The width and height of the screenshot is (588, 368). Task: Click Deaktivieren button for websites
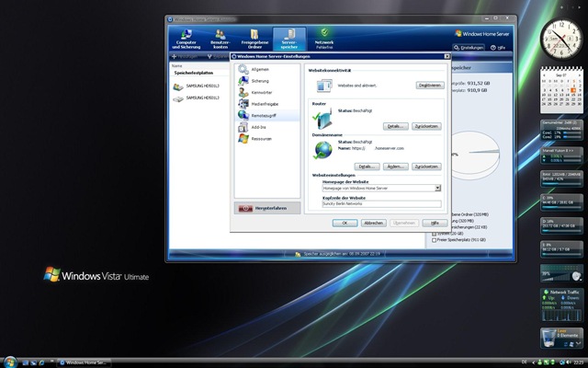coord(430,86)
